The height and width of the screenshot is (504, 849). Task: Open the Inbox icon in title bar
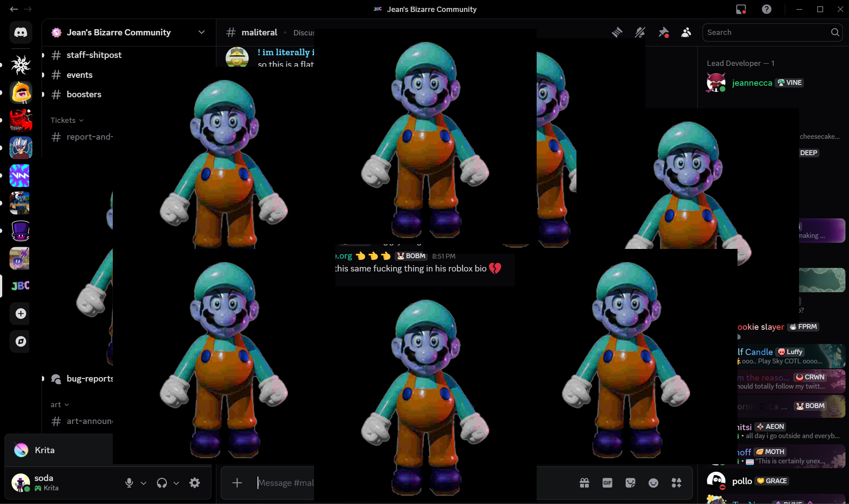tap(741, 9)
